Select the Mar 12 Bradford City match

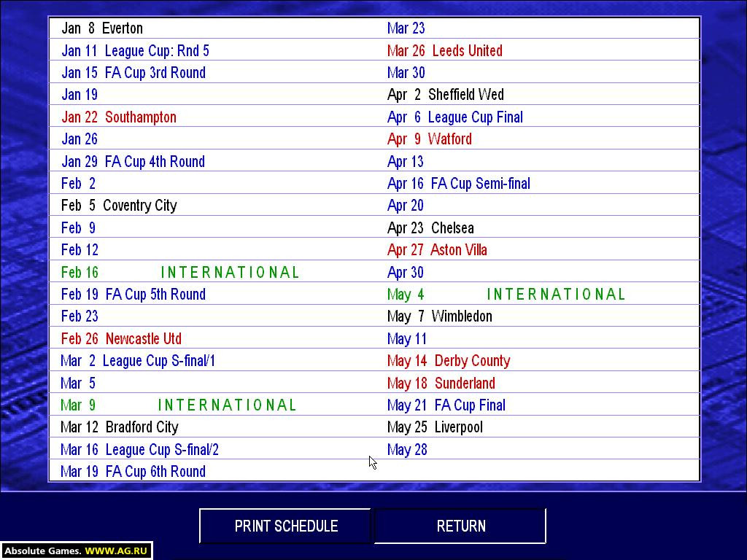[x=120, y=427]
